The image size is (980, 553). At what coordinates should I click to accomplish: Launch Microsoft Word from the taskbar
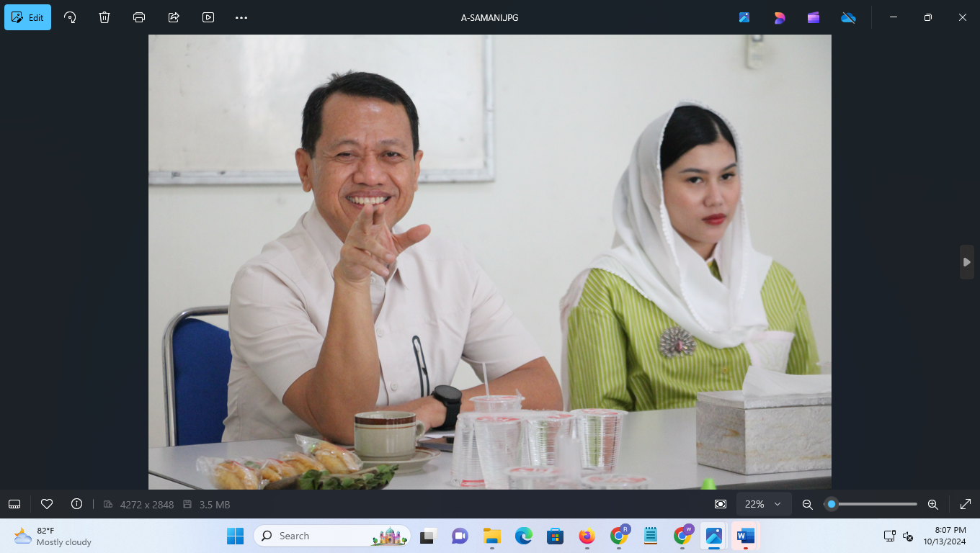pyautogui.click(x=744, y=536)
